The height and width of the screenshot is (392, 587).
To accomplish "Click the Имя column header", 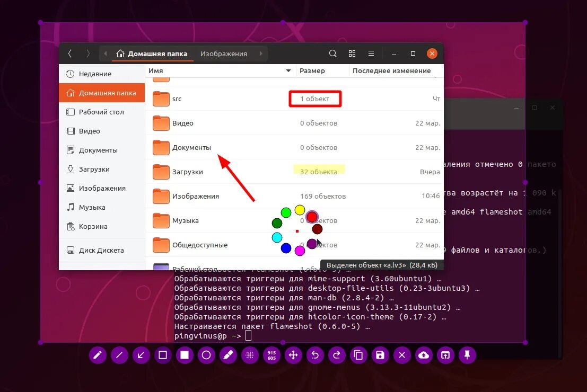I will [x=221, y=70].
